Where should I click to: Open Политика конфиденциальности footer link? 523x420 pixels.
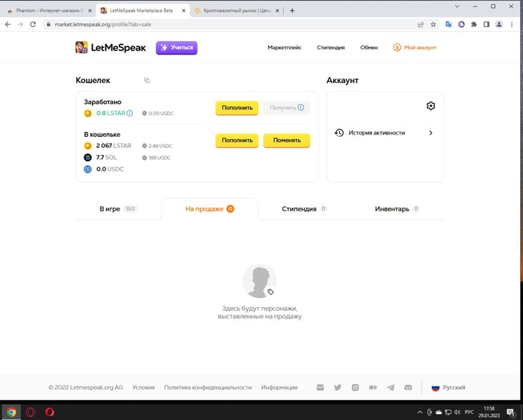pyautogui.click(x=208, y=387)
